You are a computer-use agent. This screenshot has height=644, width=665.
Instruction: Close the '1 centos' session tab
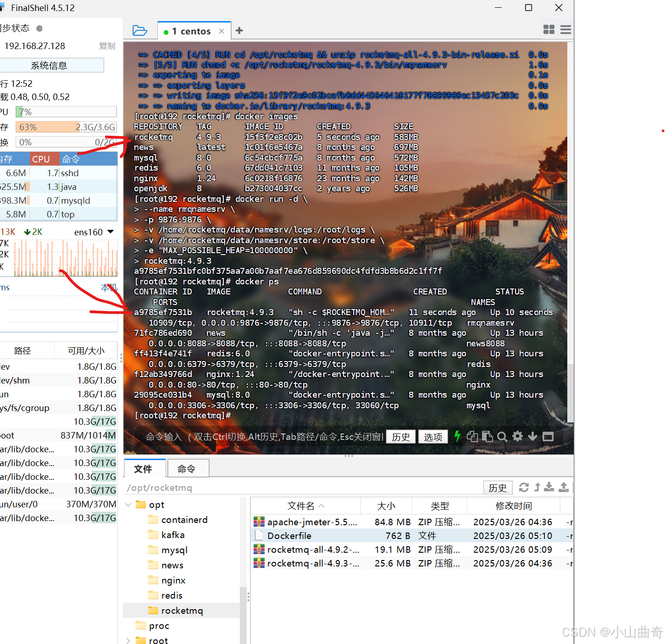pos(222,31)
